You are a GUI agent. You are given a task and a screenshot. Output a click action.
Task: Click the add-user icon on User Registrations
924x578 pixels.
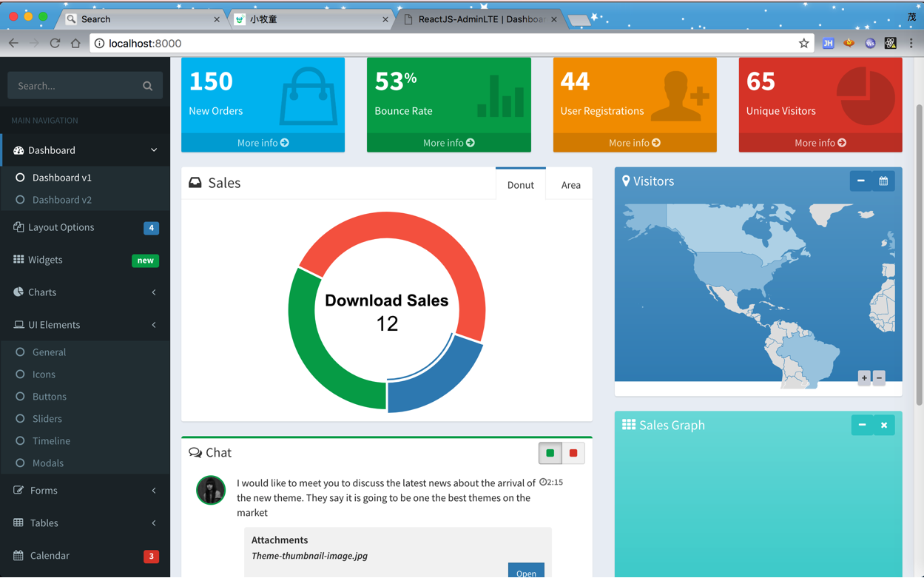point(681,96)
